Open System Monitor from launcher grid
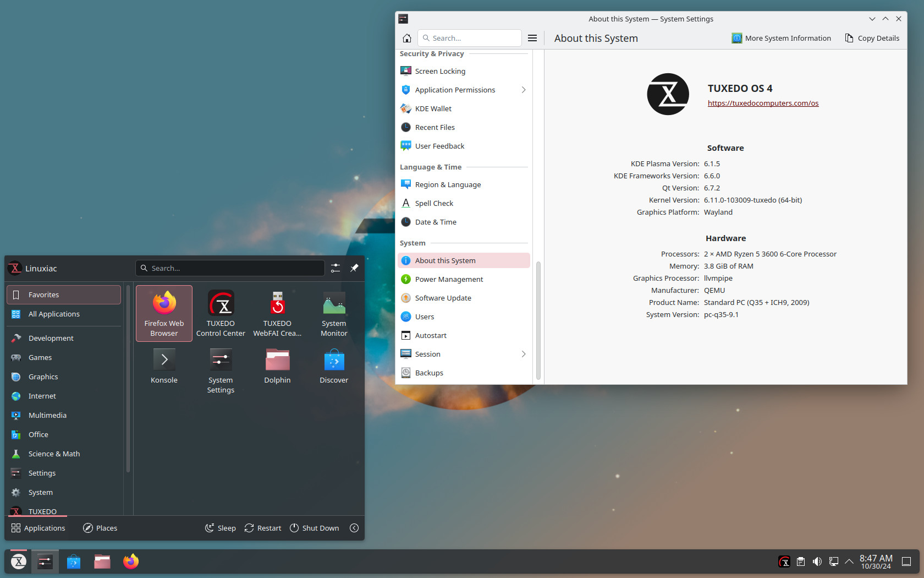The image size is (924, 578). pos(334,313)
